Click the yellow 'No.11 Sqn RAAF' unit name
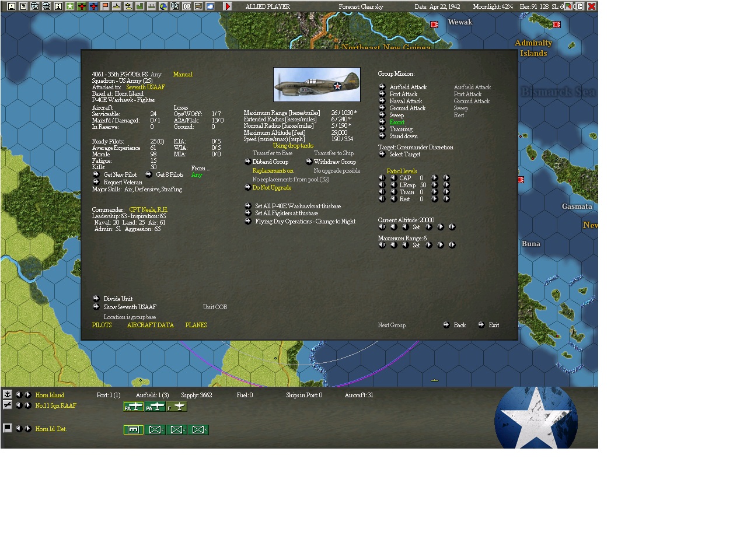Screen dimensions: 747x560 55,405
